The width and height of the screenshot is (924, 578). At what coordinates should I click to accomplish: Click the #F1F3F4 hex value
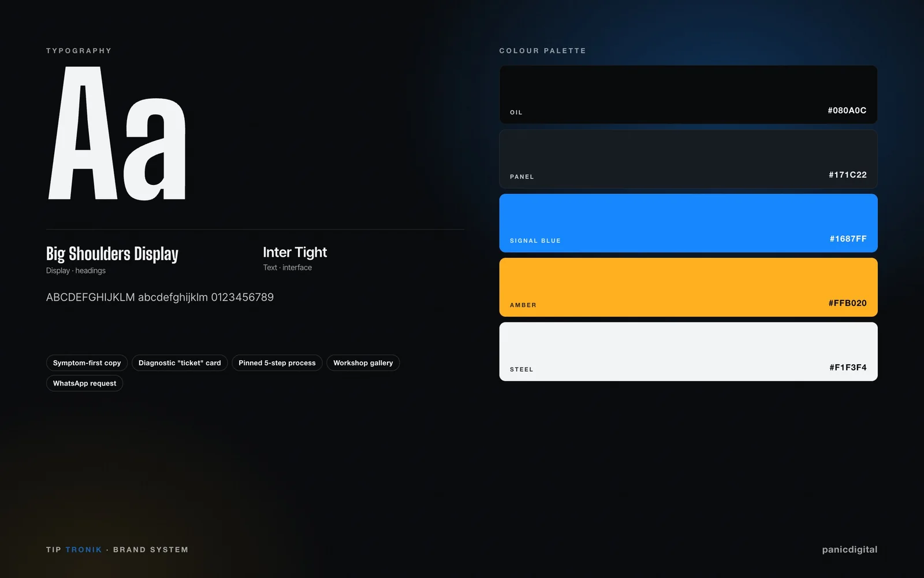coord(848,367)
